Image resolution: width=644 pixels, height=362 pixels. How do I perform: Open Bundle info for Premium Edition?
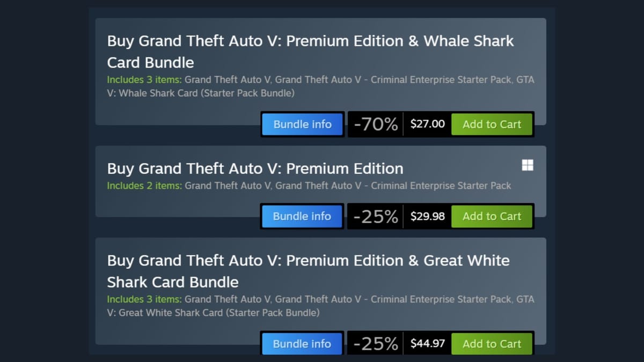(x=302, y=216)
